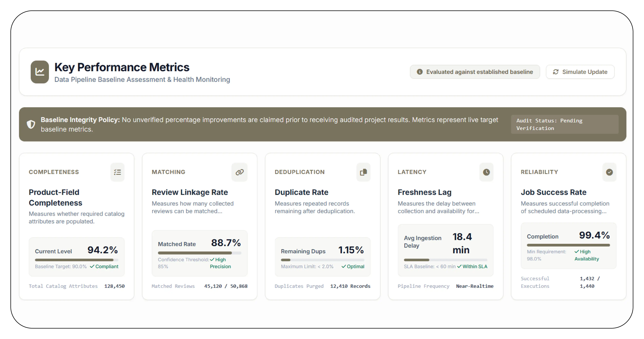
Task: Click the info icon in baseline badge
Action: tap(420, 72)
